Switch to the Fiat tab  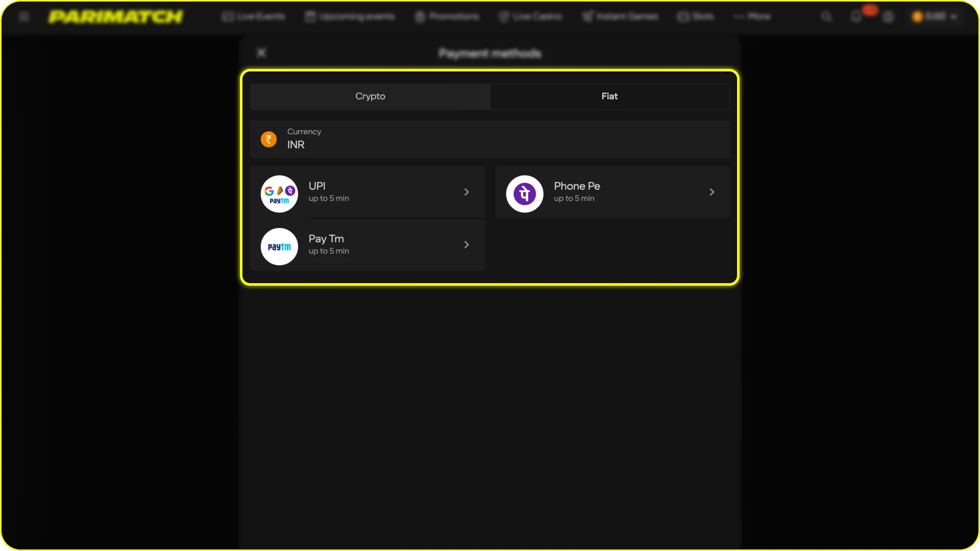pyautogui.click(x=609, y=96)
